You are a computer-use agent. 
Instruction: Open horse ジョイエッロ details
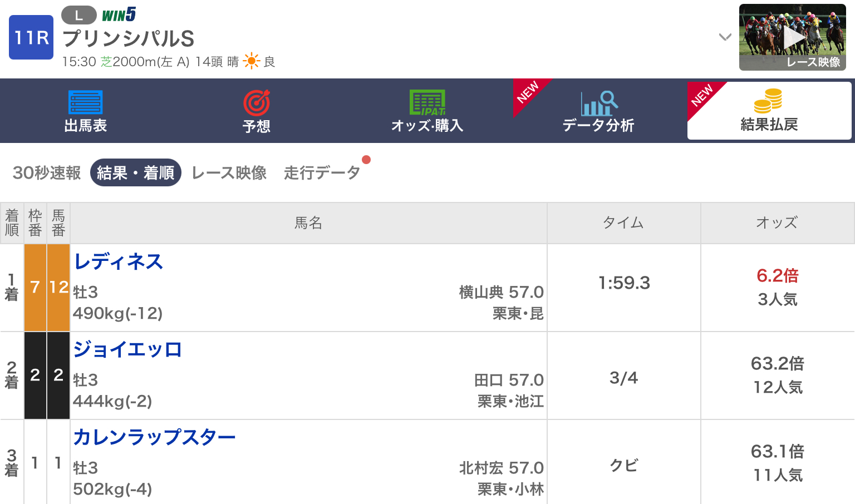127,349
